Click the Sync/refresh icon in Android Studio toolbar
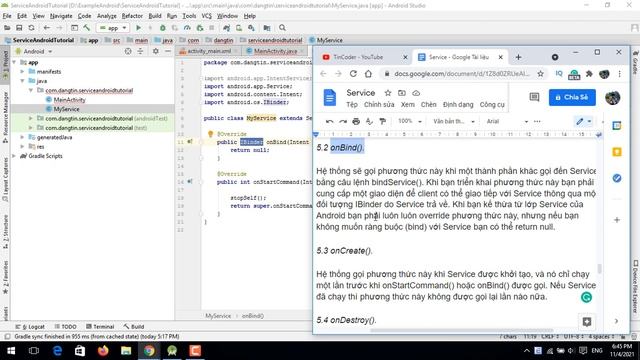Viewport: 640px width, 360px height. pyautogui.click(x=31, y=28)
